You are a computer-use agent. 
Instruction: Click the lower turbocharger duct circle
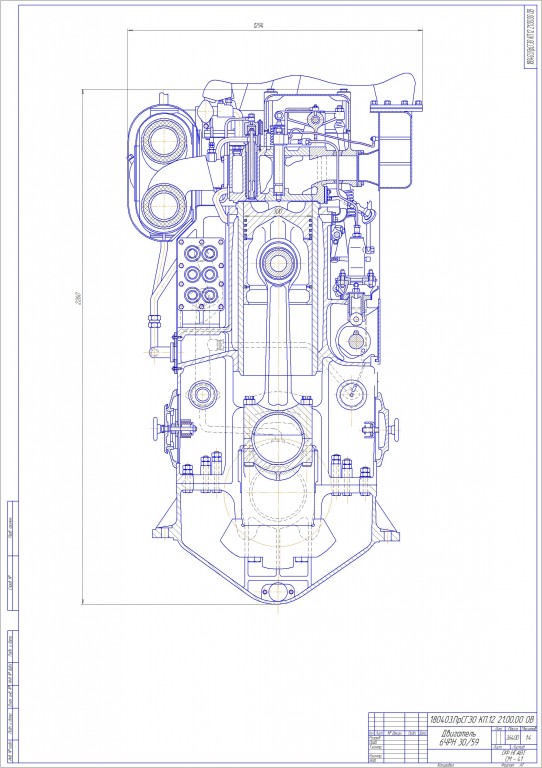point(163,206)
